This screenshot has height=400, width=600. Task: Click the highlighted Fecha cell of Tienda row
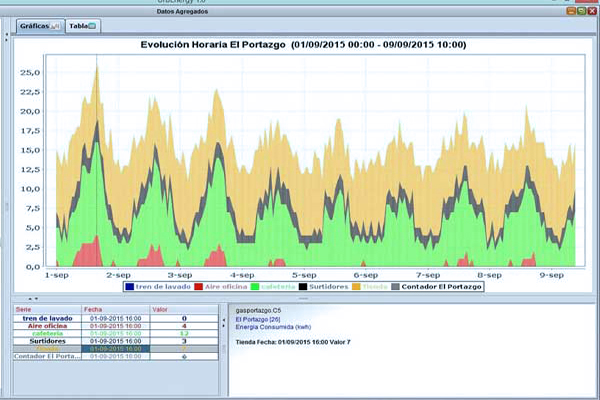coord(116,349)
